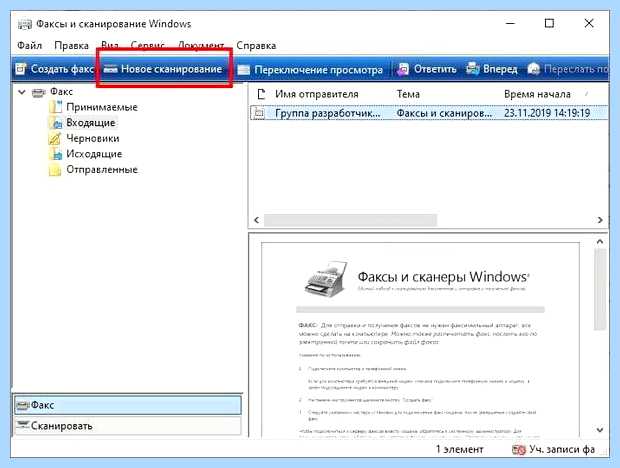The image size is (620, 468).
Task: Select the 23.11.2019 14:19:19 time cell
Action: pos(547,113)
